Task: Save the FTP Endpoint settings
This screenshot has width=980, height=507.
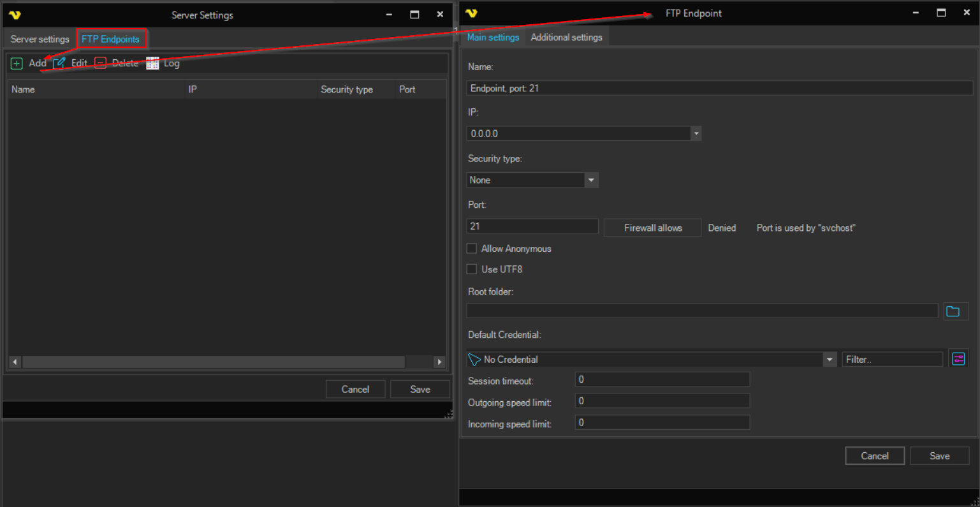Action: pos(940,456)
